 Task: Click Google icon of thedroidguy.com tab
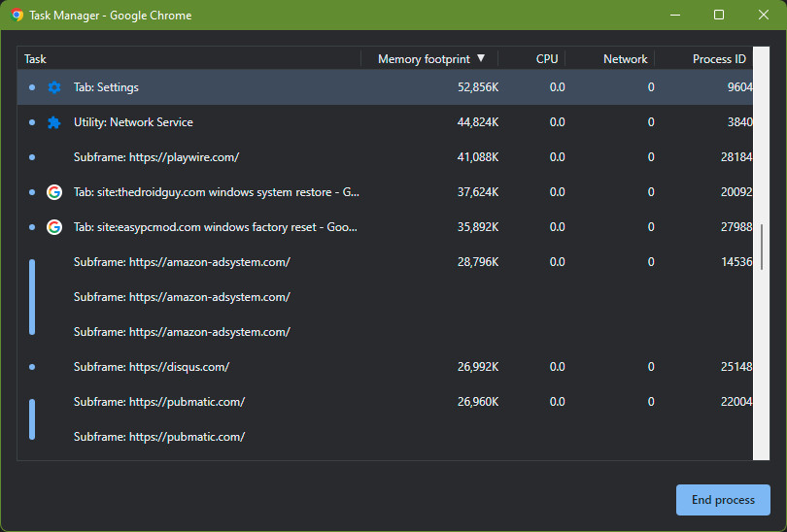point(54,192)
